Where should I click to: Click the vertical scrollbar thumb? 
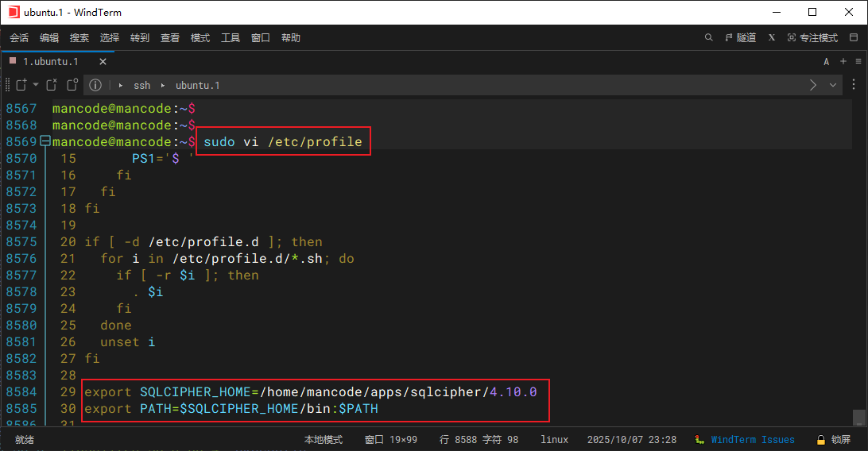[858, 417]
